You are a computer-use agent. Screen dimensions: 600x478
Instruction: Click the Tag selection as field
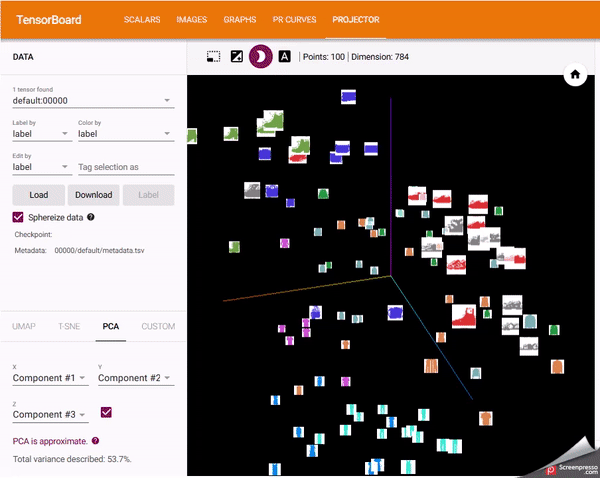(126, 167)
